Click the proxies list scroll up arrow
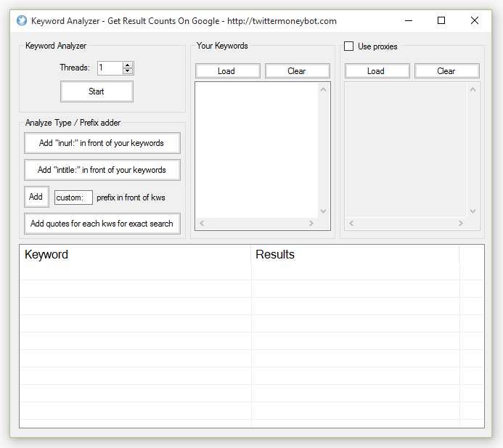This screenshot has height=448, width=503. click(x=473, y=89)
